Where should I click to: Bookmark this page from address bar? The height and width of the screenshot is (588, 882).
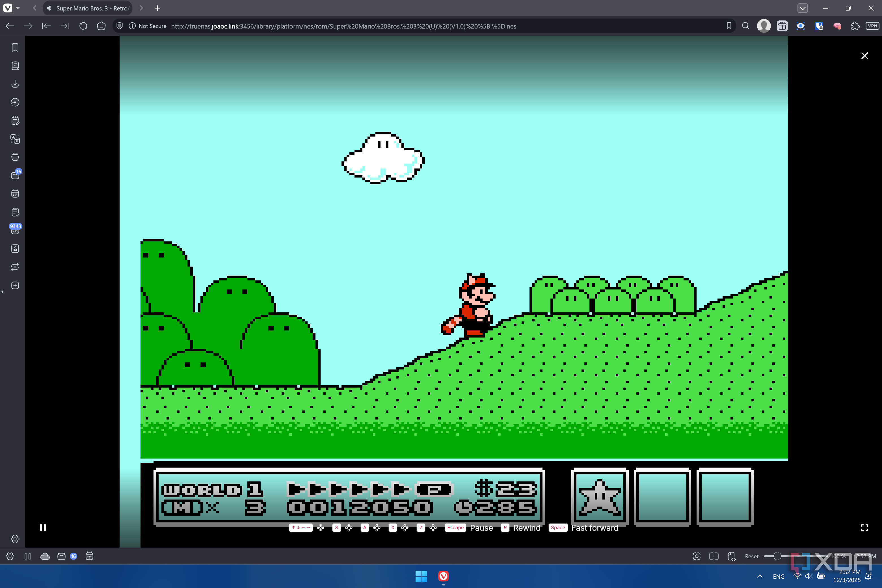[x=728, y=25]
